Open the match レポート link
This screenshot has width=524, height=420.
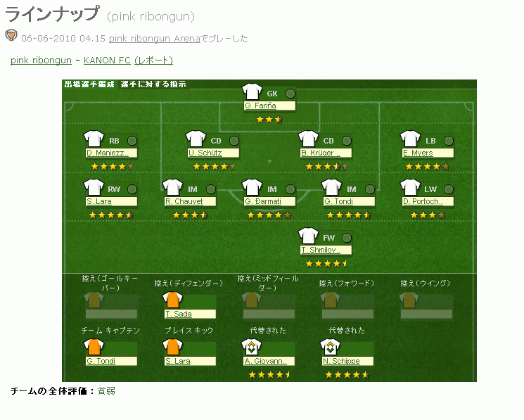coord(153,61)
